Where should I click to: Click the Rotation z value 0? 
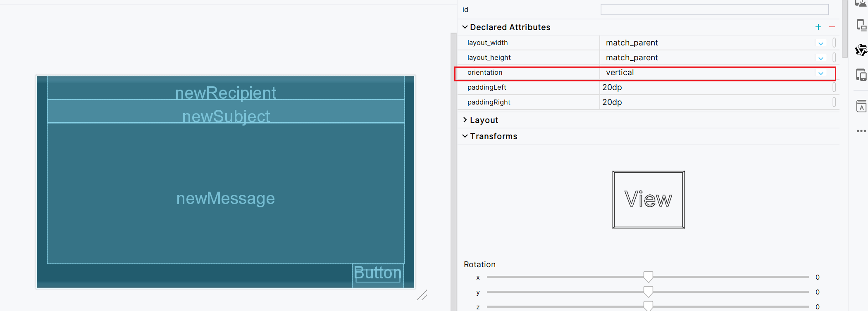pos(817,307)
